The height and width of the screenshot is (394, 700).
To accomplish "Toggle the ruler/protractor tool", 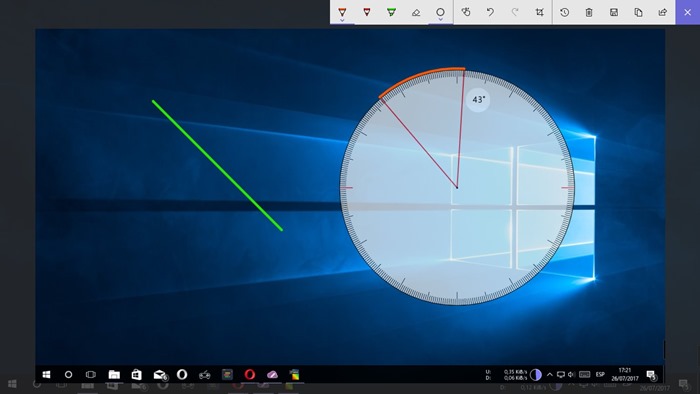I will pyautogui.click(x=441, y=12).
